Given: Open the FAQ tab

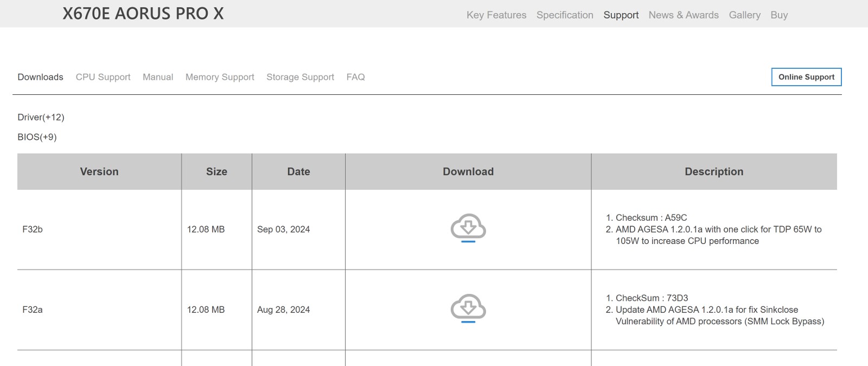Looking at the screenshot, I should click(355, 77).
